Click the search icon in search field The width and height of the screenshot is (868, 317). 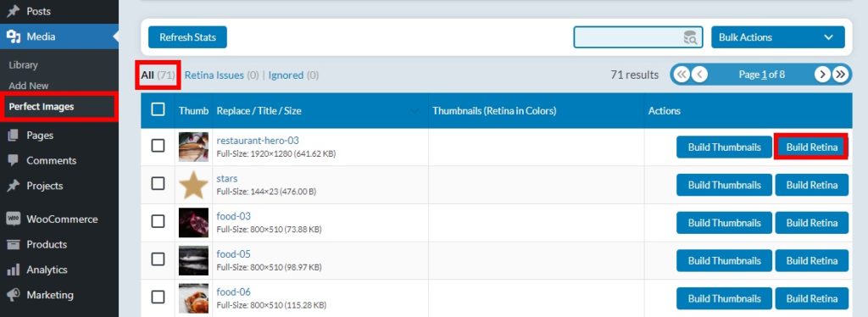pos(690,37)
